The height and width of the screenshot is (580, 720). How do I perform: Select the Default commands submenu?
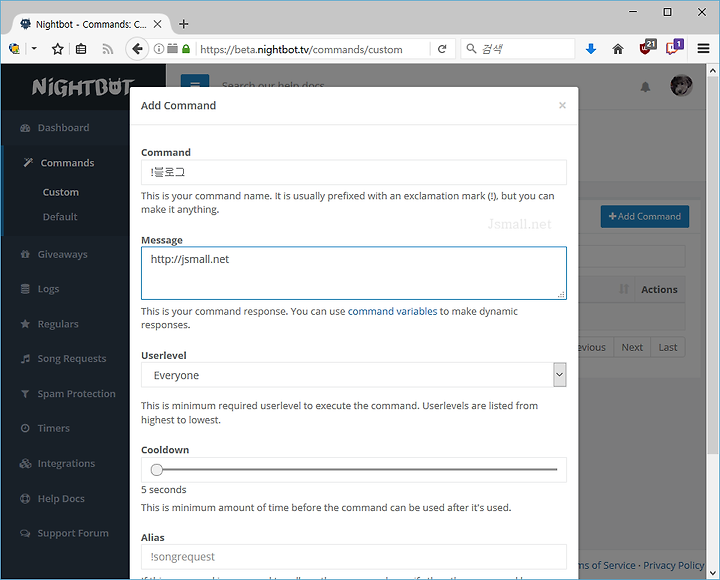[60, 217]
